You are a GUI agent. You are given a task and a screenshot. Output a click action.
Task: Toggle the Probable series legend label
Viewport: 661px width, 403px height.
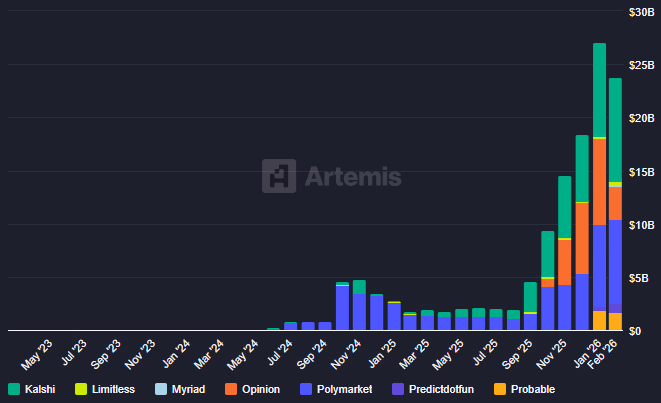[533, 389]
